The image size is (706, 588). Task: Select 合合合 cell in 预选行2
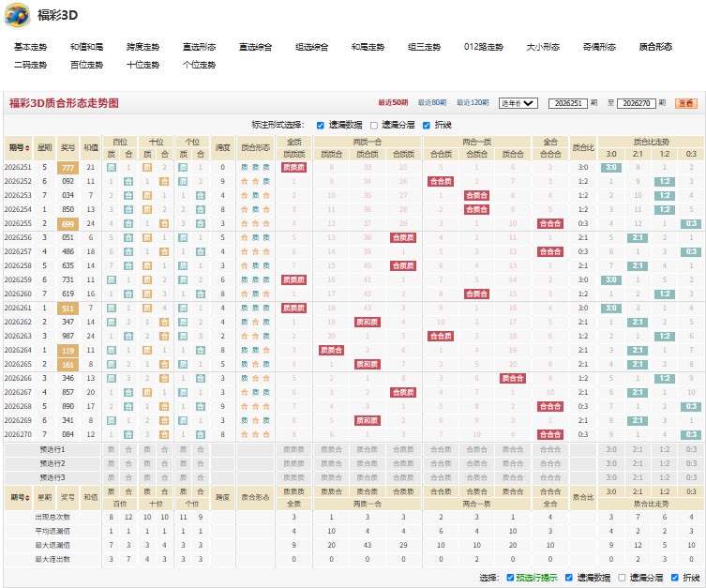coord(550,463)
